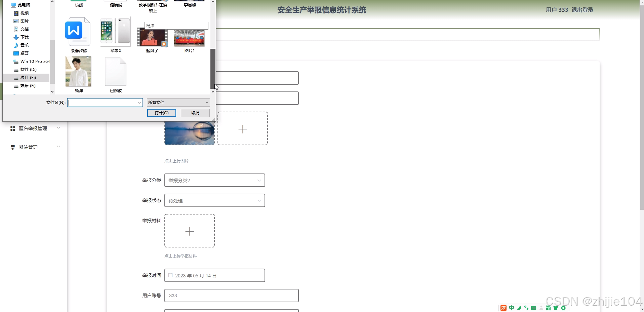Screen dimensions: 644x312
Task: Click the uploaded bridge photo thumbnail
Action: click(190, 133)
